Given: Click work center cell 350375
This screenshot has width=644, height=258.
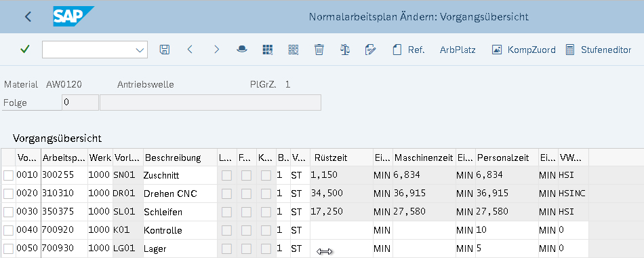Looking at the screenshot, I should pos(64,212).
